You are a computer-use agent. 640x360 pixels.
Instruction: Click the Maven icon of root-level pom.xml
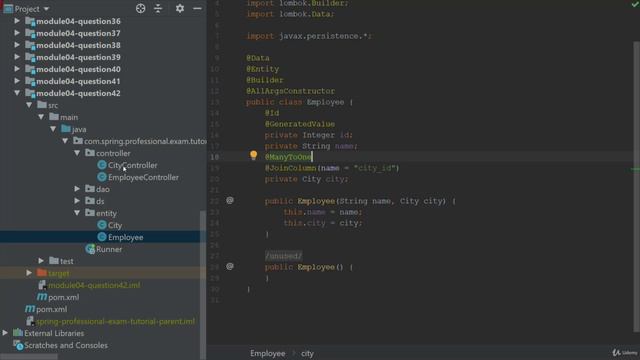point(30,309)
